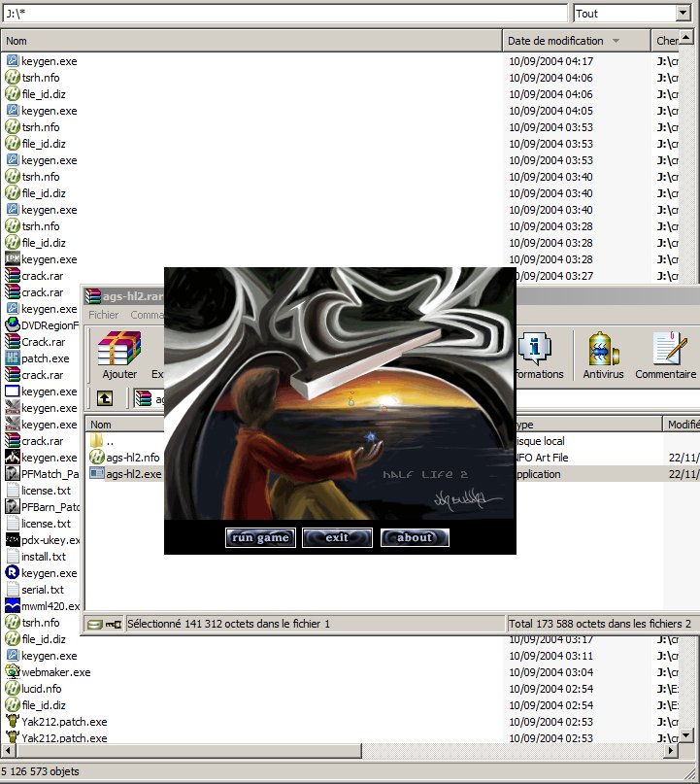
Task: Click the 'Chem' path column header
Action: pos(667,41)
